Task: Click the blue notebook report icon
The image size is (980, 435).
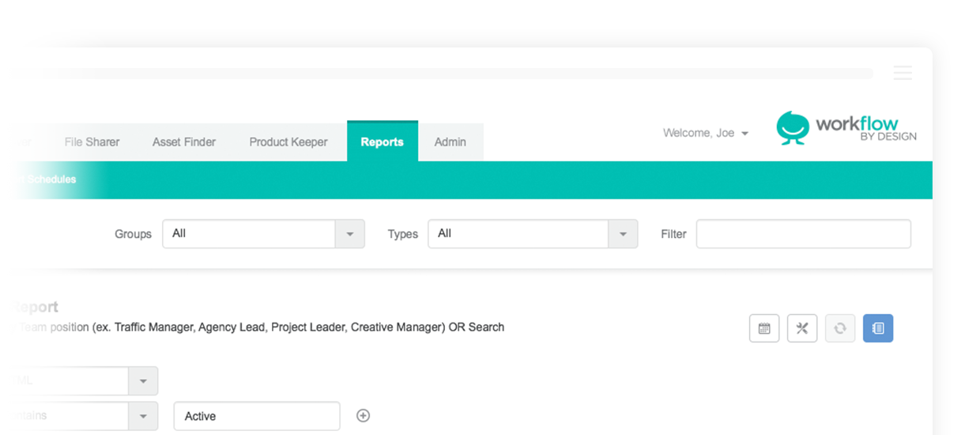Action: [x=878, y=328]
